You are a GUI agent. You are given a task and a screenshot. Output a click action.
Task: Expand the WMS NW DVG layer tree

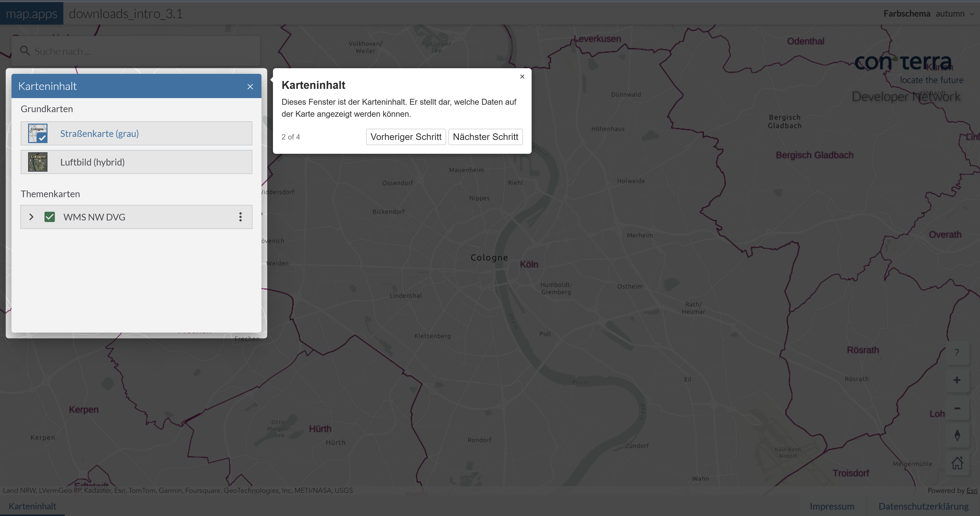click(x=32, y=217)
